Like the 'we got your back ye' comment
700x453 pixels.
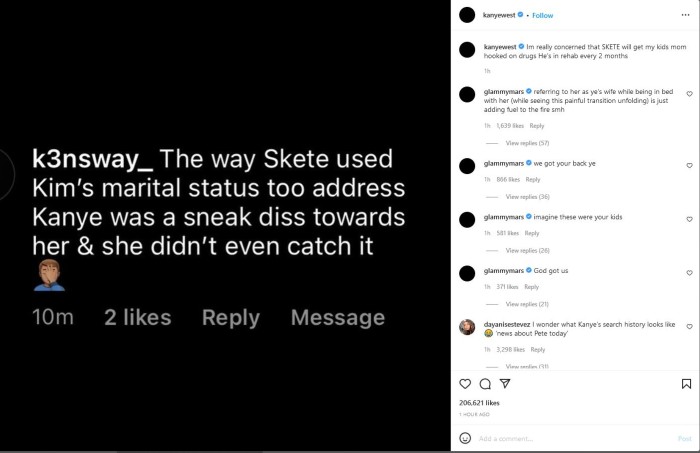click(689, 163)
